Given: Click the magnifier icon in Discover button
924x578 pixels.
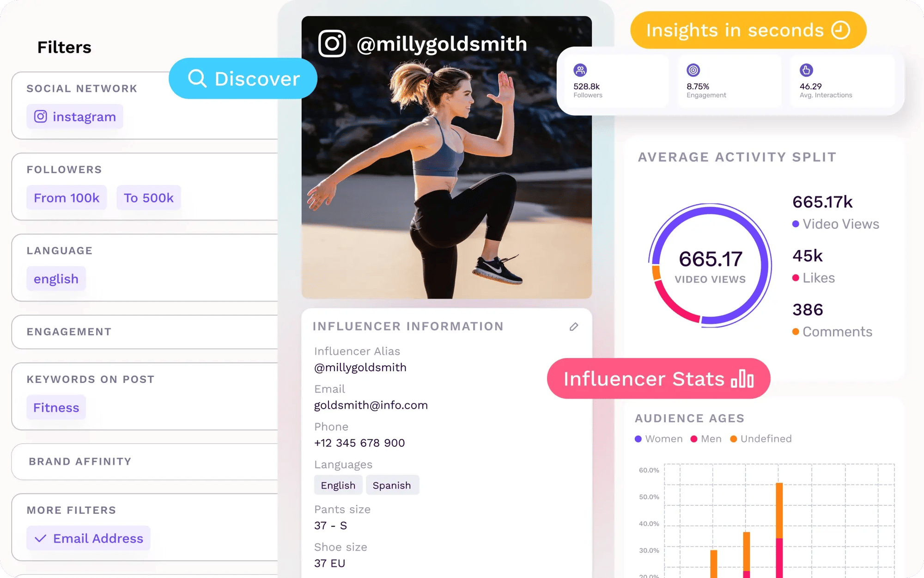Looking at the screenshot, I should pos(197,79).
